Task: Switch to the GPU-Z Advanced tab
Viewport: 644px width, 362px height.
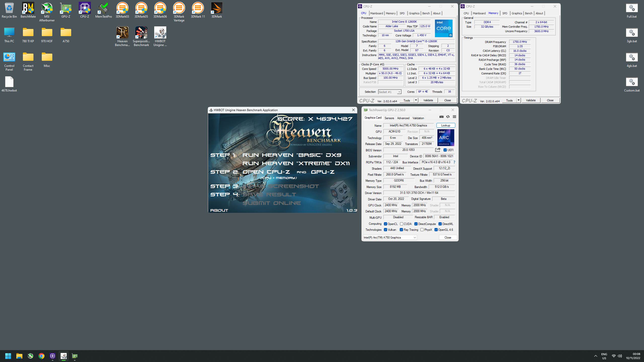Action: 403,118
